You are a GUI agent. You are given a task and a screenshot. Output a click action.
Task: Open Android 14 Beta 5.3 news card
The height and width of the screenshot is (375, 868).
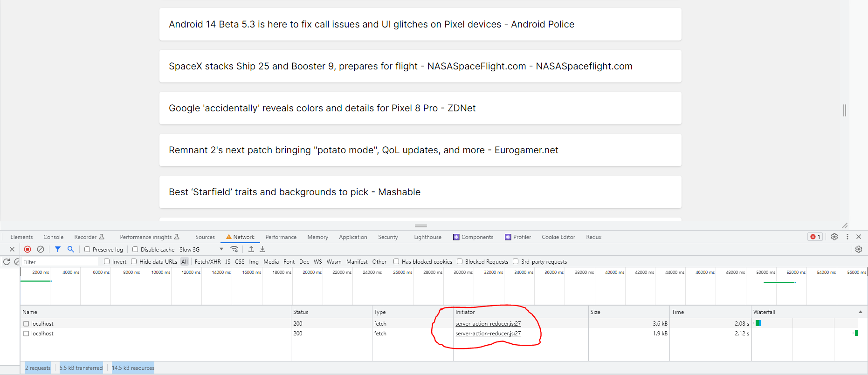pyautogui.click(x=420, y=24)
